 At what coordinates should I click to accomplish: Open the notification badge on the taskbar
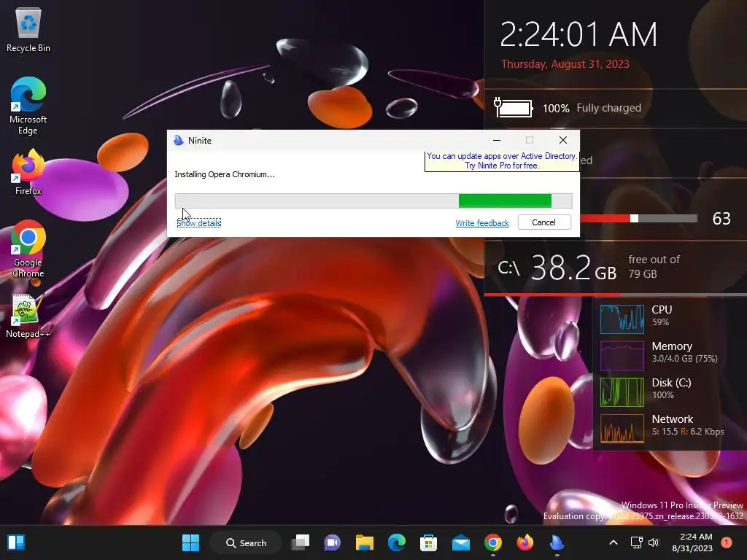point(727,542)
